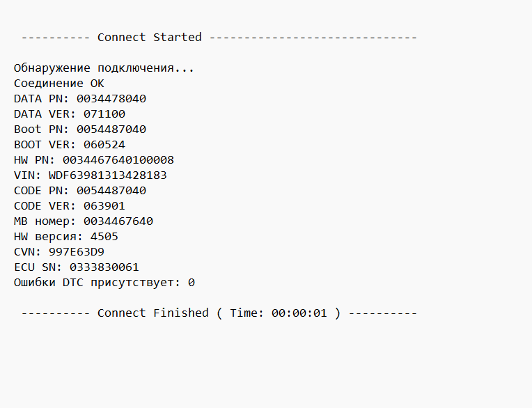532x408 pixels.
Task: Click the CODE PN 0054487040 line
Action: tap(80, 190)
